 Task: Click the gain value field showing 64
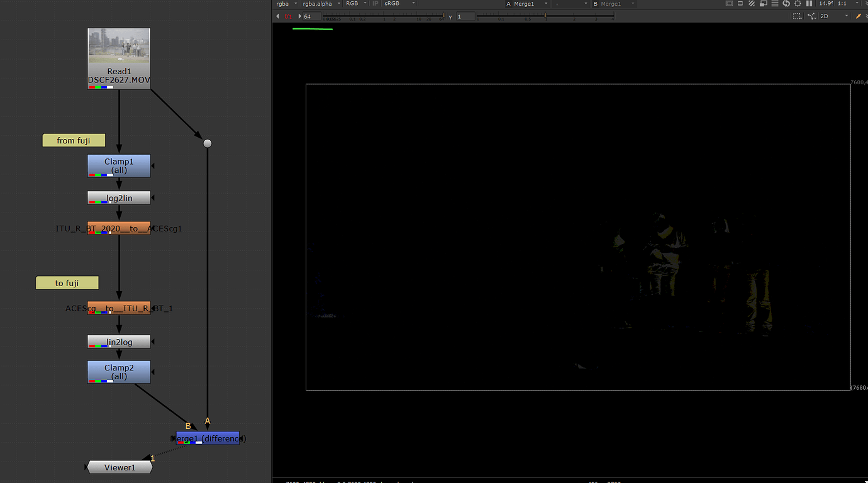point(311,16)
